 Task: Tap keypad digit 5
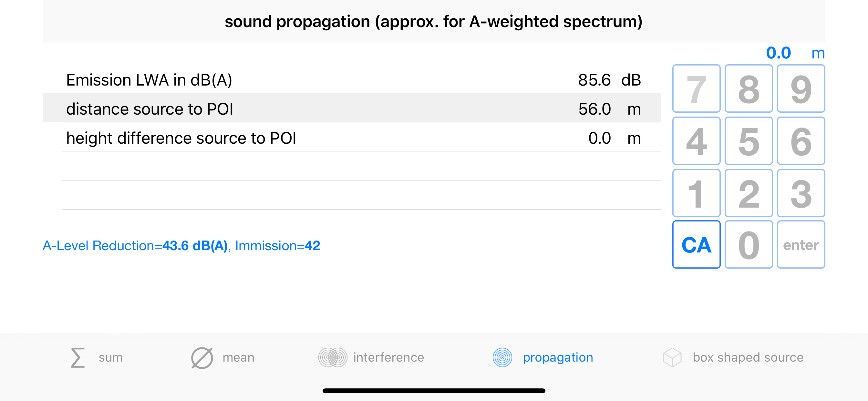pyautogui.click(x=749, y=141)
